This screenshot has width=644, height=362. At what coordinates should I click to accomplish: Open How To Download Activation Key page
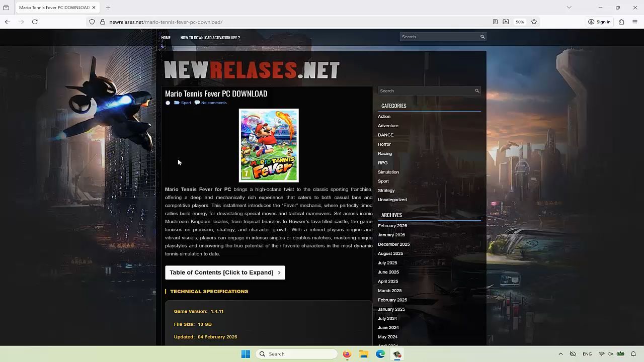(x=210, y=38)
